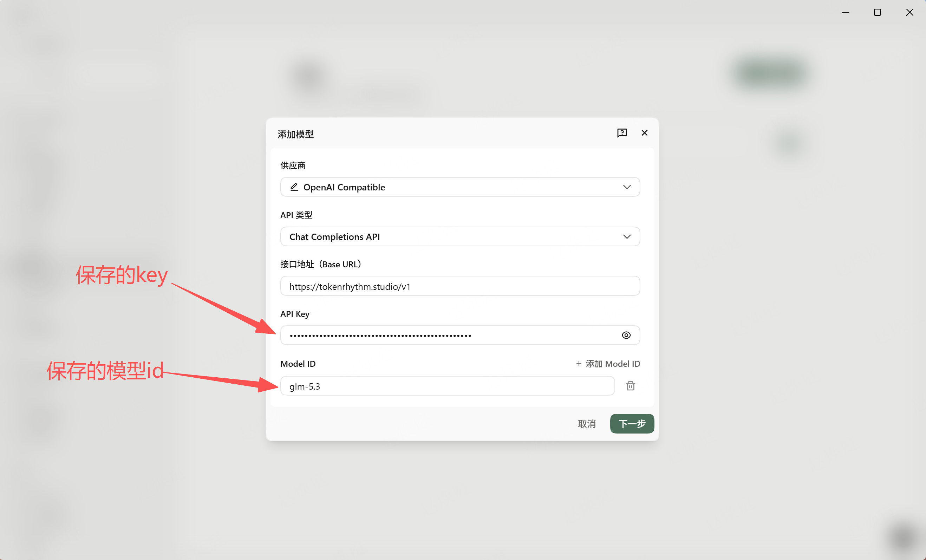The height and width of the screenshot is (560, 926).
Task: Close the main application window
Action: coord(909,12)
